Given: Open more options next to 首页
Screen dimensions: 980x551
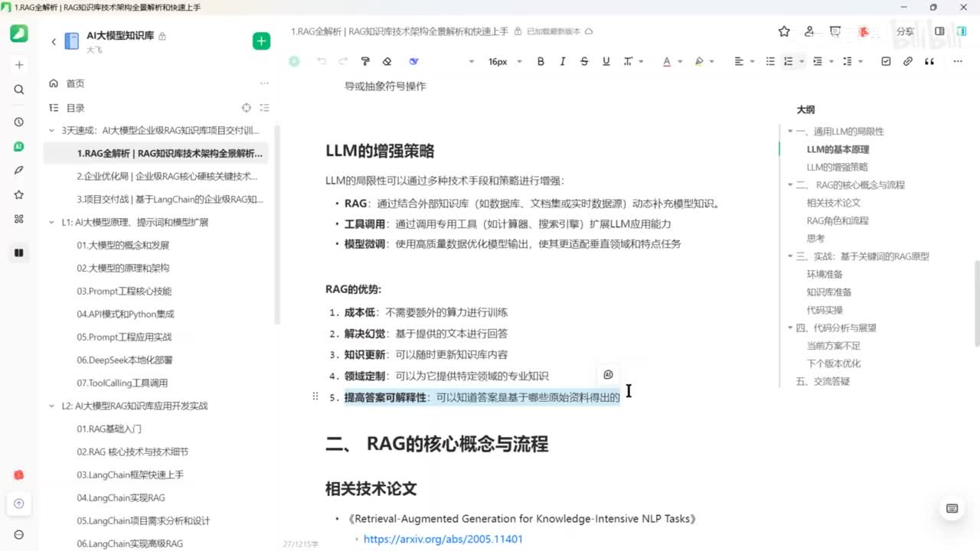Looking at the screenshot, I should point(264,83).
